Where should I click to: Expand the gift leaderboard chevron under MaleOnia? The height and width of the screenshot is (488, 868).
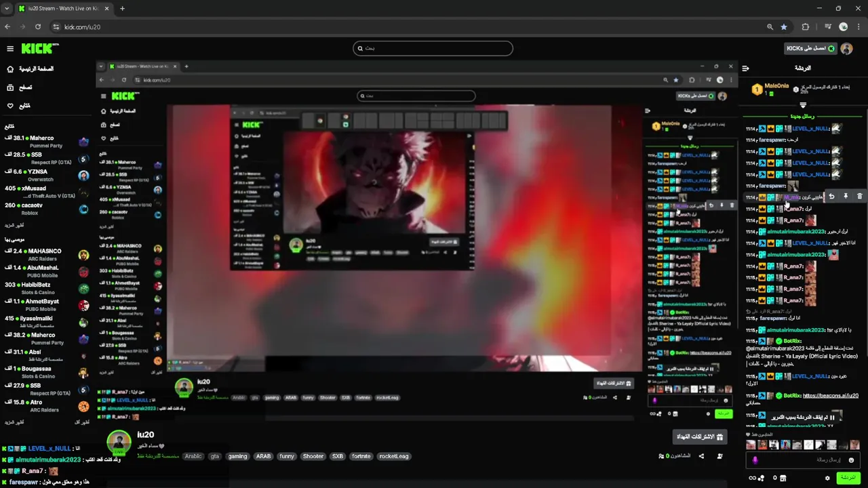803,105
